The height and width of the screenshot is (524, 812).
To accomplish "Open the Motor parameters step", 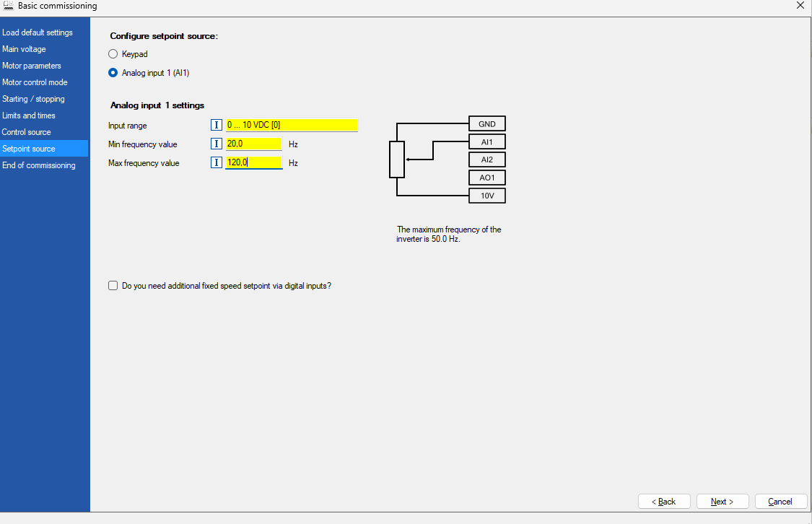I will [44, 66].
